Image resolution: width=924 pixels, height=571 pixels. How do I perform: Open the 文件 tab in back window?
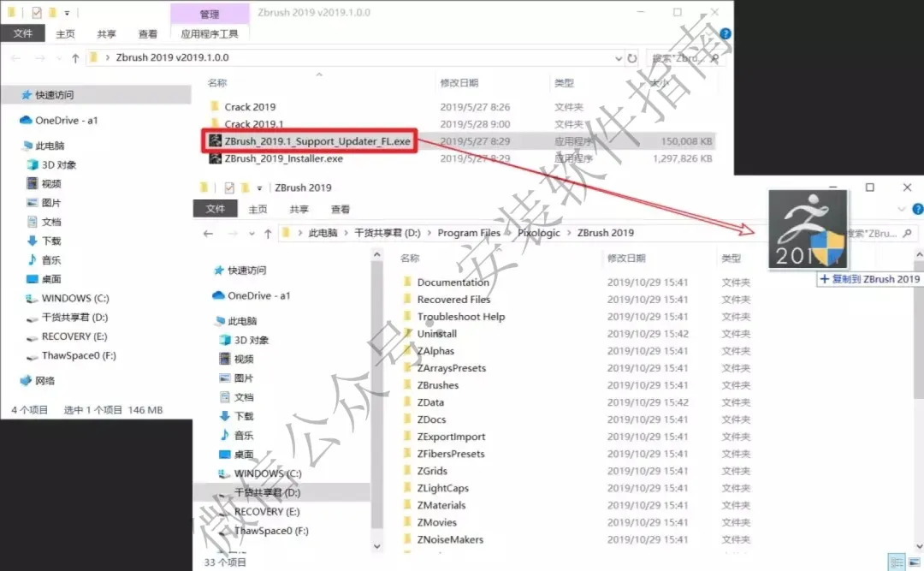click(x=22, y=33)
